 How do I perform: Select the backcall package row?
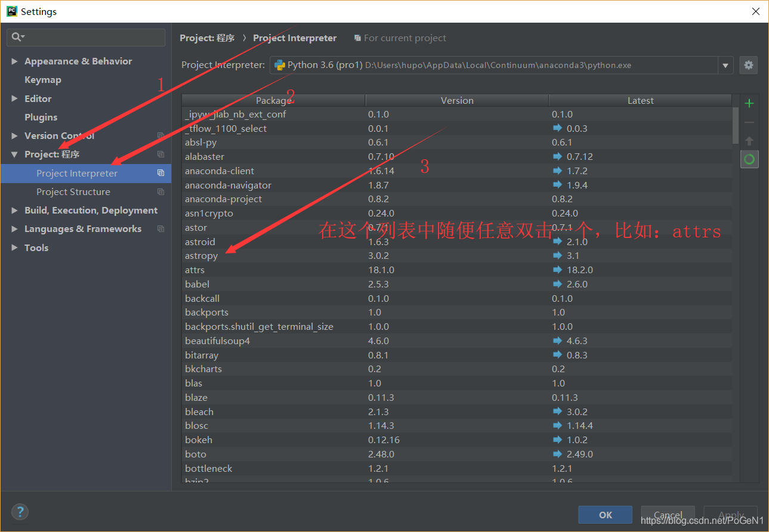[457, 298]
